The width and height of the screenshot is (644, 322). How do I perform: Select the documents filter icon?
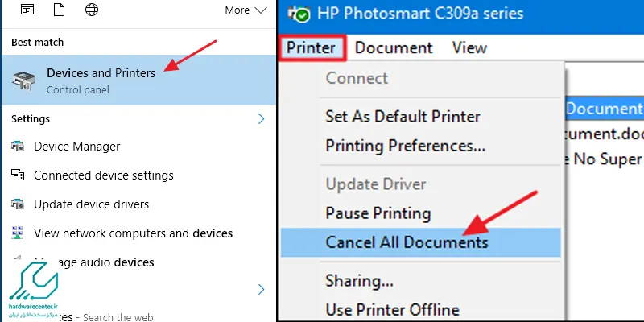click(59, 9)
